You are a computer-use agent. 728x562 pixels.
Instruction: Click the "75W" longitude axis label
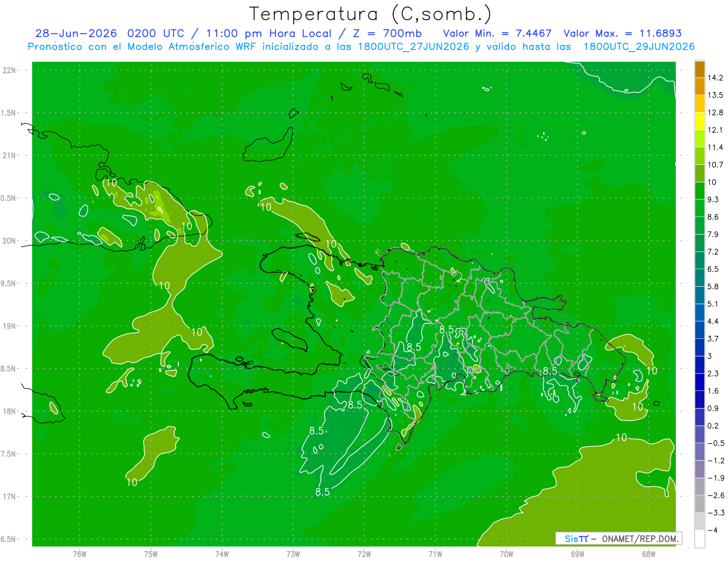pyautogui.click(x=151, y=554)
